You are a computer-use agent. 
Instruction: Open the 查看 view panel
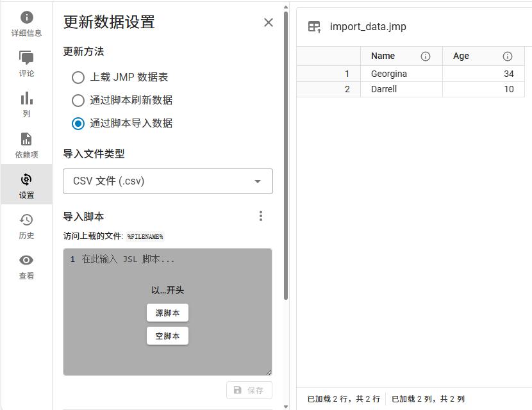click(x=26, y=266)
